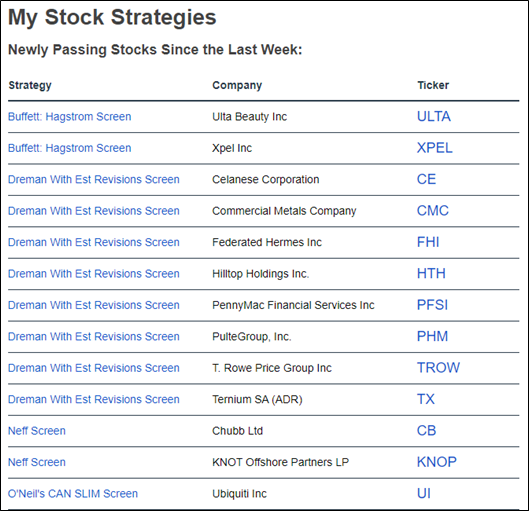Image resolution: width=529 pixels, height=511 pixels.
Task: Click the PFSI ticker symbol
Action: (433, 305)
